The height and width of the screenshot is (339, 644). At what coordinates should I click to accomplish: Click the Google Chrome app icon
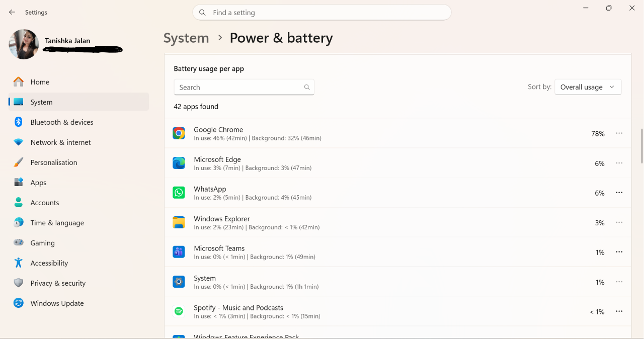[179, 133]
